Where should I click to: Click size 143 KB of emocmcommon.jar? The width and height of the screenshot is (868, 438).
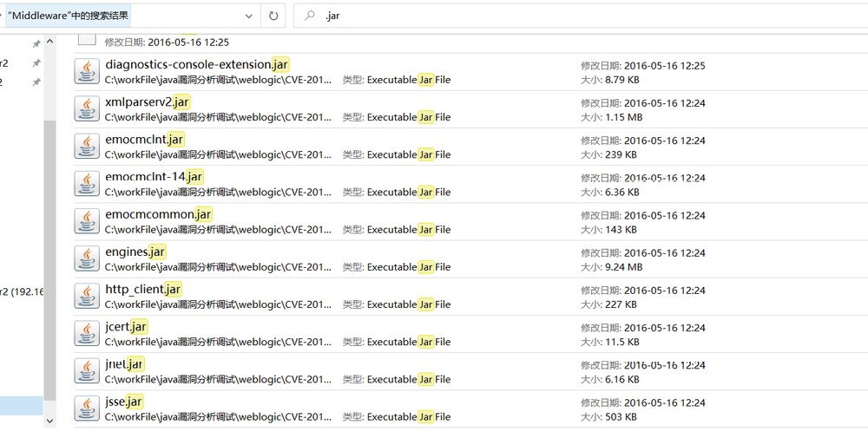point(609,230)
